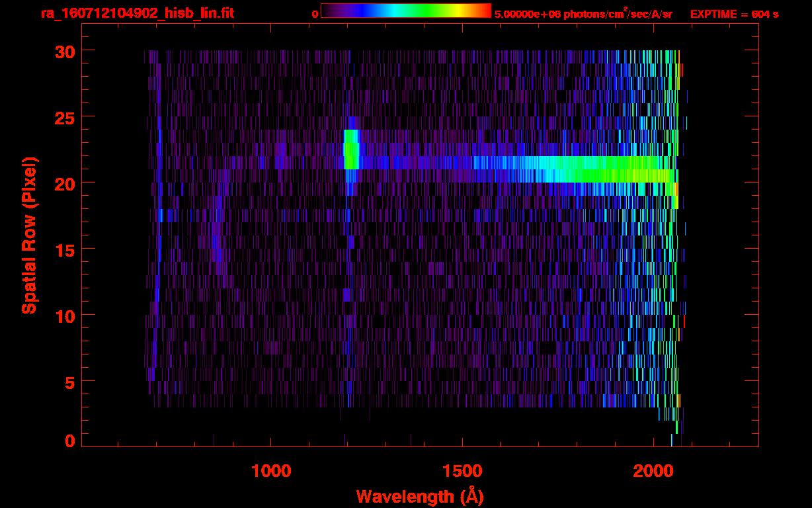Select the 1500 tick label on wavelength axis
This screenshot has height=508, width=812.
(x=462, y=471)
